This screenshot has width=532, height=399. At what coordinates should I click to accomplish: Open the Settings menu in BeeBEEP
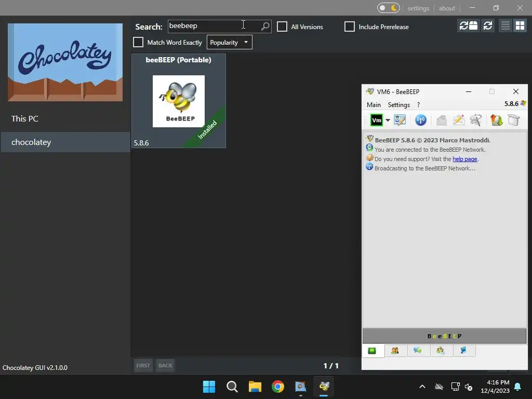[399, 105]
